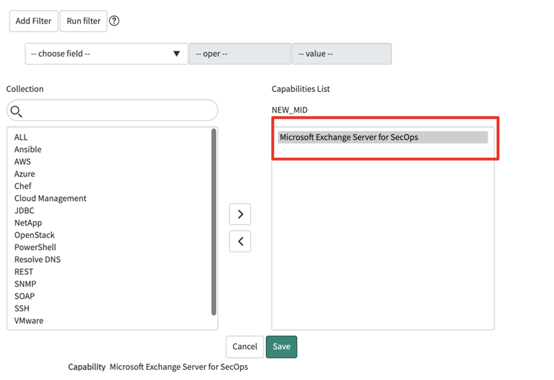Select VMware in the Collection list
The width and height of the screenshot is (554, 380).
[29, 321]
